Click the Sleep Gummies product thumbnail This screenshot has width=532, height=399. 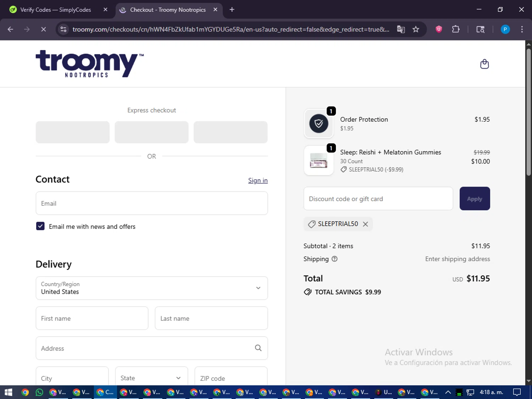pos(318,160)
